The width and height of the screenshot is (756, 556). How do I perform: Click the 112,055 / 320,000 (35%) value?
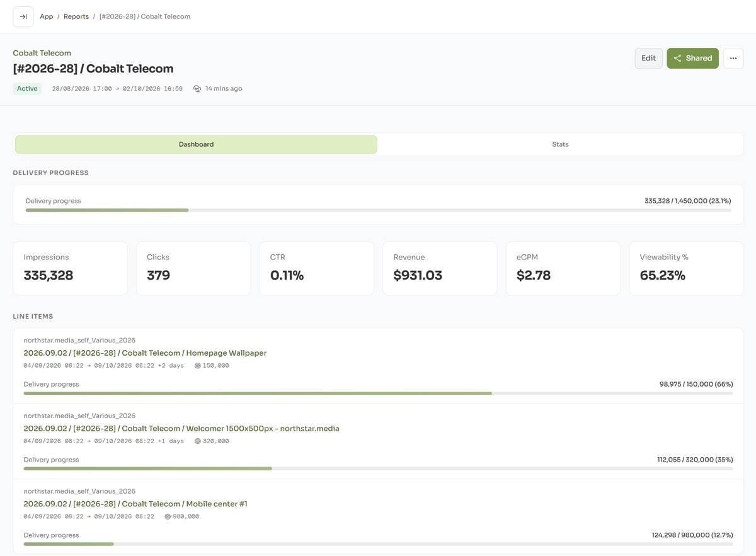[695, 460]
